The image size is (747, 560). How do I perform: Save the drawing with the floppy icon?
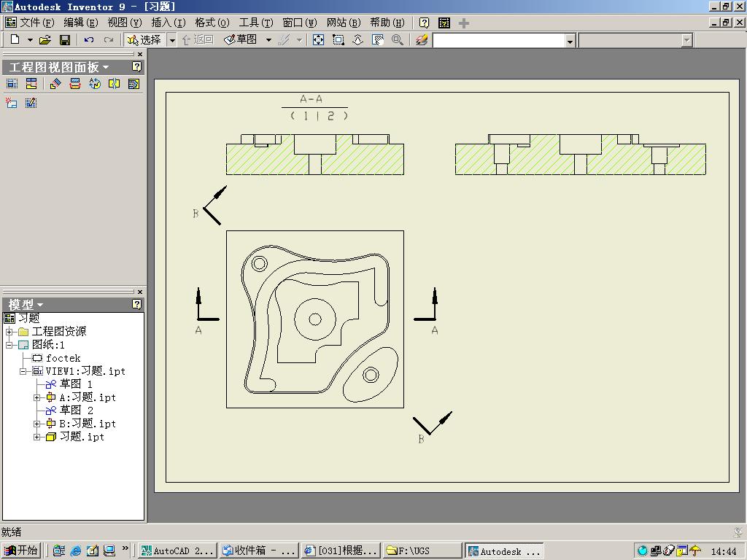click(65, 40)
